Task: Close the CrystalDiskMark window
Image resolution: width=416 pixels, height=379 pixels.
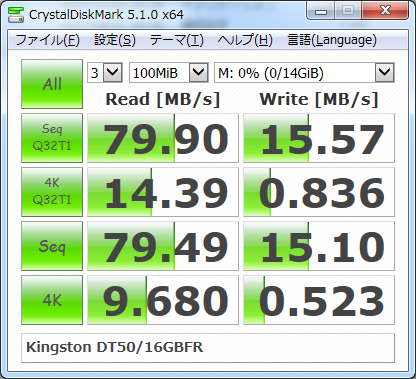Action: pos(385,11)
